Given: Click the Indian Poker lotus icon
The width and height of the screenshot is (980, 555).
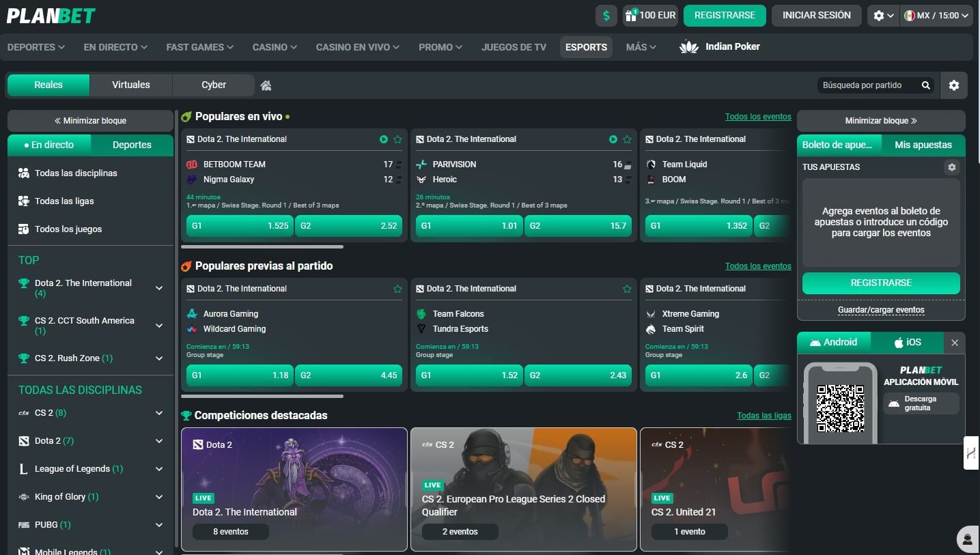Looking at the screenshot, I should (x=689, y=47).
